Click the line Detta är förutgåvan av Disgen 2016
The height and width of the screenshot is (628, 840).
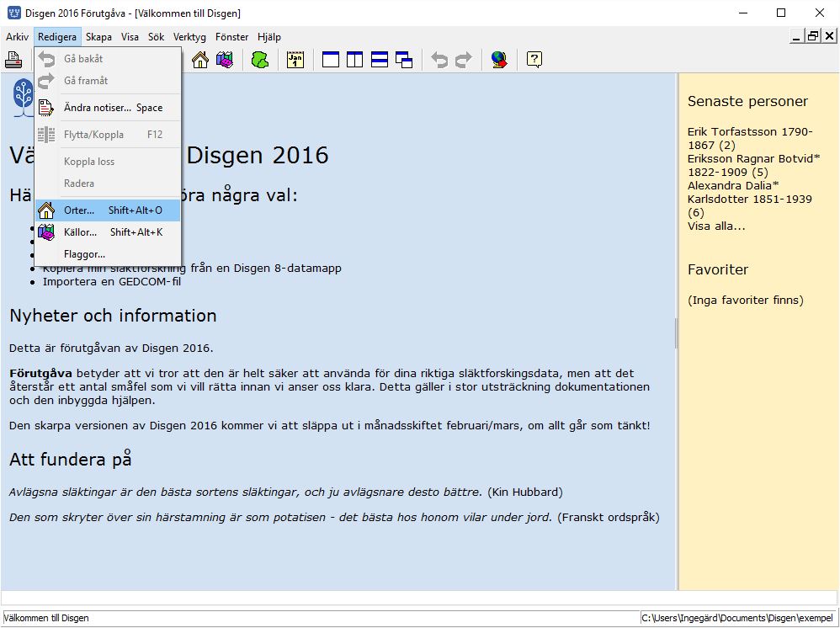tap(111, 349)
